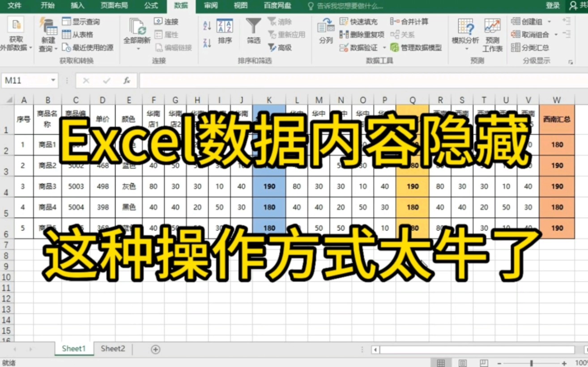Click the 登录 (Sign in) link
Image resolution: width=588 pixels, height=367 pixels.
[552, 6]
